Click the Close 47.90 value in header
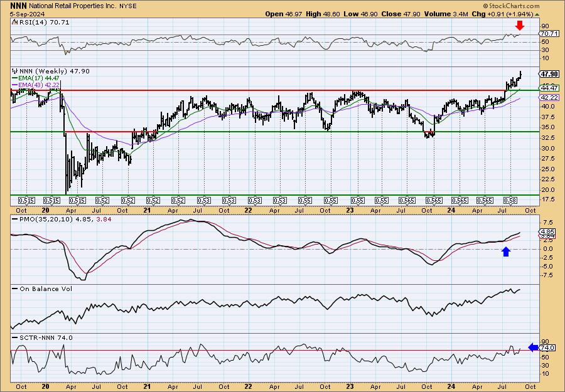 click(399, 14)
